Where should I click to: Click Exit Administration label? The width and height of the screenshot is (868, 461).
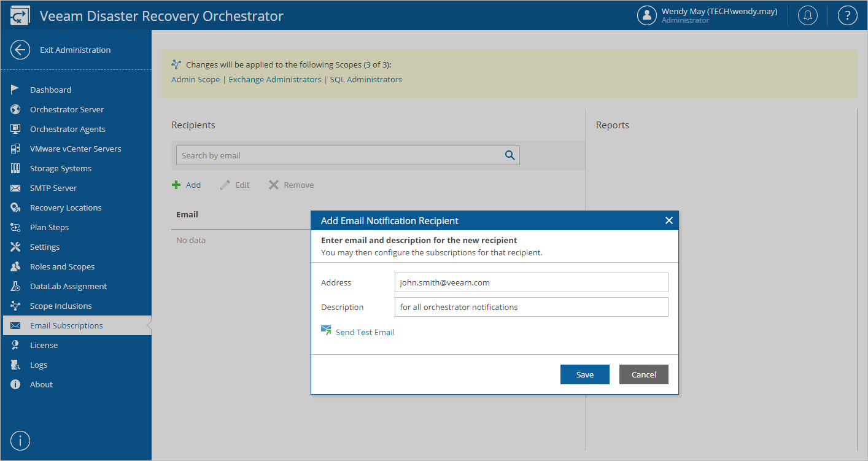pyautogui.click(x=75, y=50)
